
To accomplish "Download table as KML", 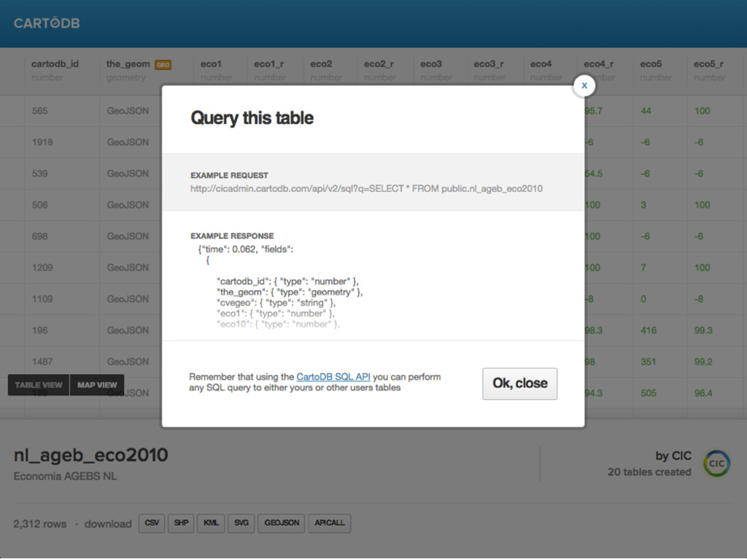I will 211,523.
